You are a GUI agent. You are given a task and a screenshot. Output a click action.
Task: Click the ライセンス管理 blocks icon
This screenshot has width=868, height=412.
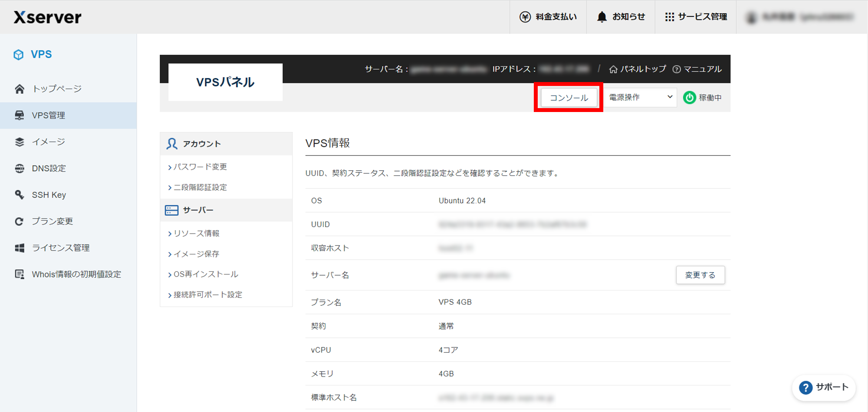[x=20, y=247]
